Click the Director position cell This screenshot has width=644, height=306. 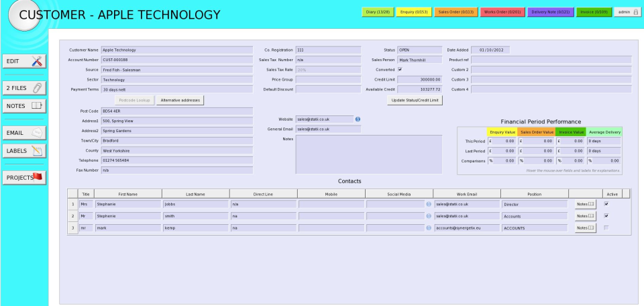pos(535,204)
